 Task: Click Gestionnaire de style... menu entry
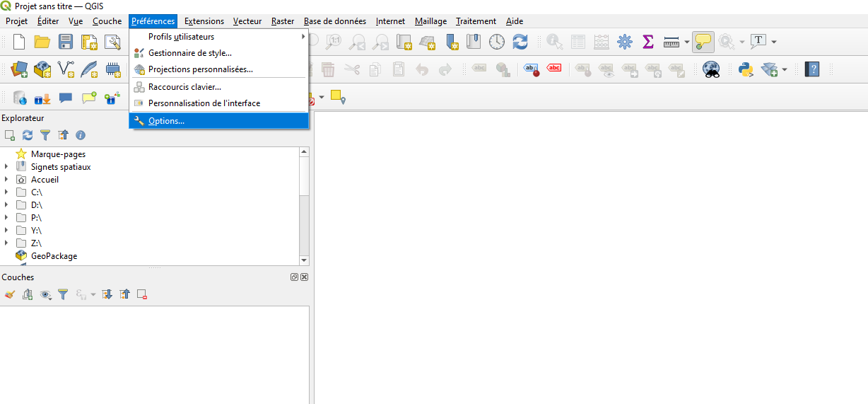[189, 53]
